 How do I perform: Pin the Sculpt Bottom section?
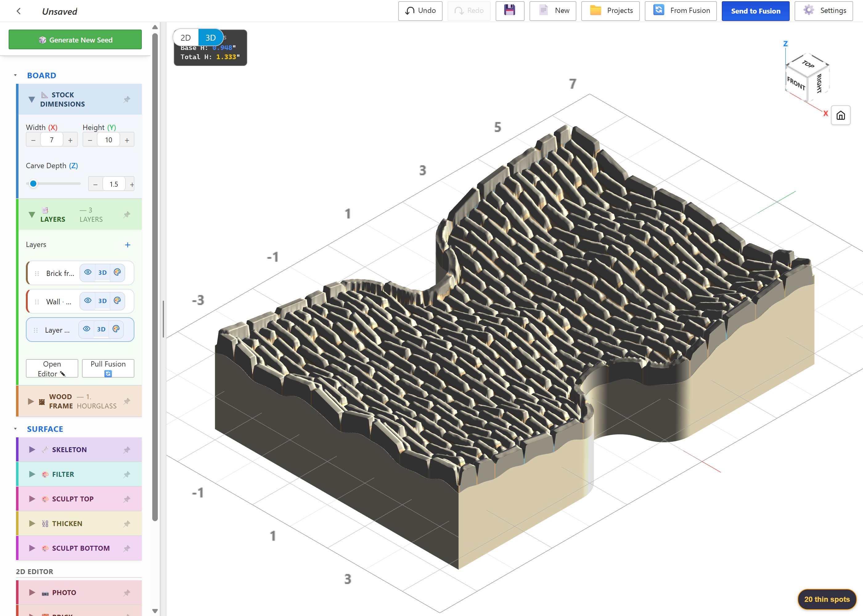coord(127,549)
